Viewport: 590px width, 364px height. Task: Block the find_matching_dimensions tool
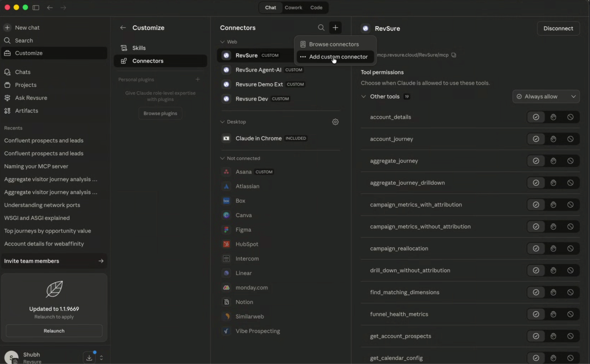click(570, 292)
